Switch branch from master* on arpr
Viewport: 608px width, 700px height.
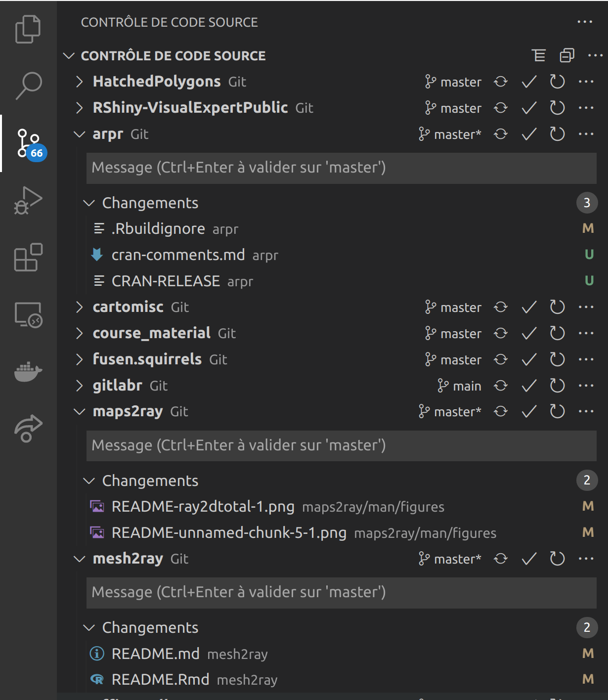pos(450,134)
